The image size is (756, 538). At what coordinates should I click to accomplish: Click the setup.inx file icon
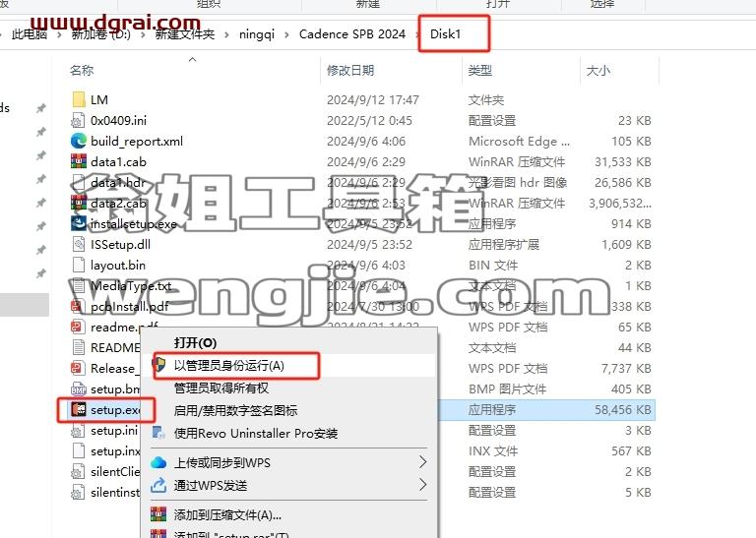[78, 450]
